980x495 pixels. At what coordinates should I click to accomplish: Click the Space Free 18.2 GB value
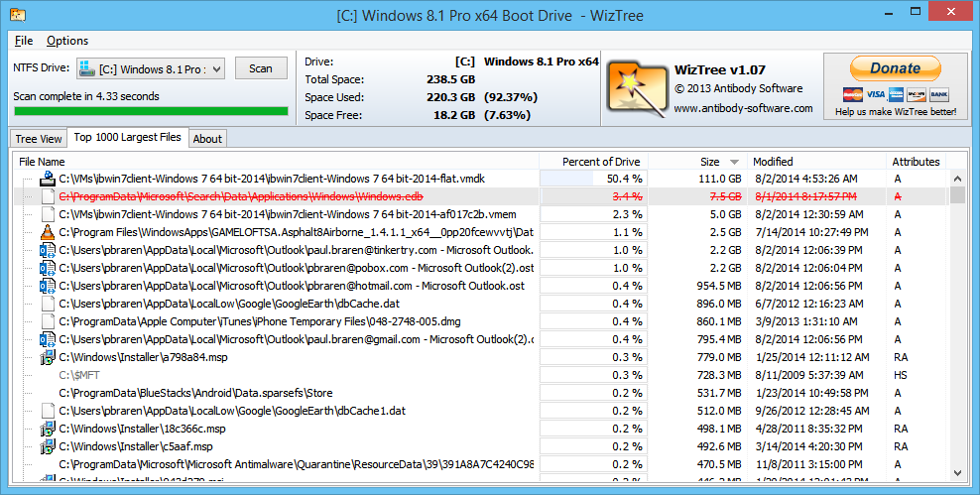coord(454,115)
